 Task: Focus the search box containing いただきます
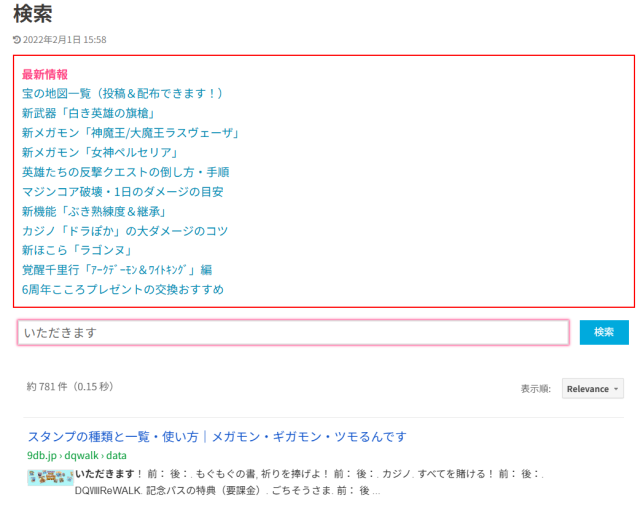coord(293,332)
